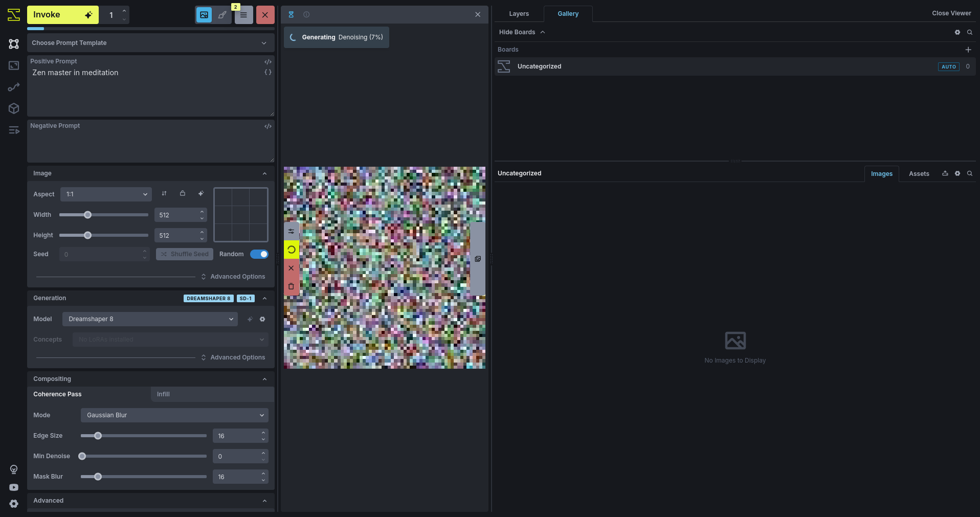This screenshot has height=517, width=980.
Task: Add a new board plus icon
Action: click(968, 50)
